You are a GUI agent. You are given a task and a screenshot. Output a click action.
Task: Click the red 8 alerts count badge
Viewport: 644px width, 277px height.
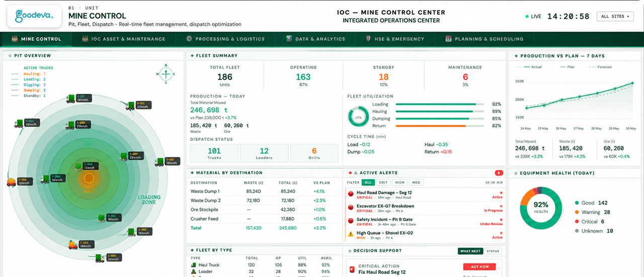[499, 173]
